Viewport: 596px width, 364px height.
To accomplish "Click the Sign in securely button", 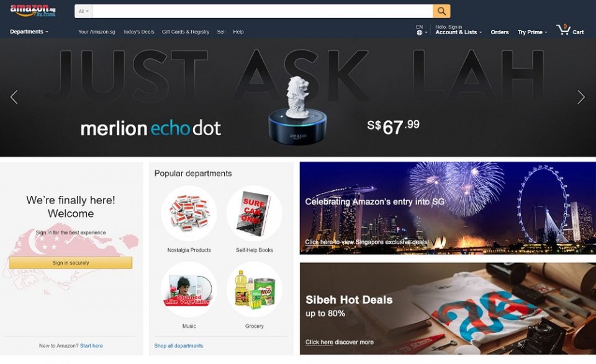I will click(x=71, y=263).
